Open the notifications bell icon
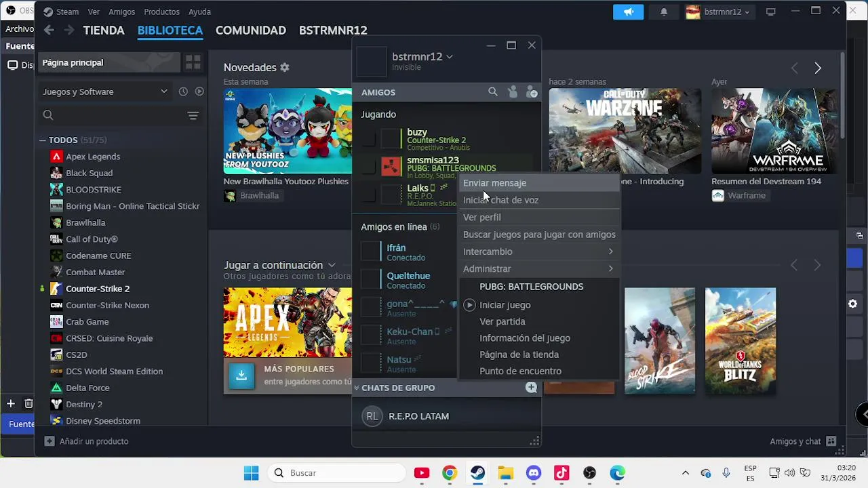 point(664,12)
